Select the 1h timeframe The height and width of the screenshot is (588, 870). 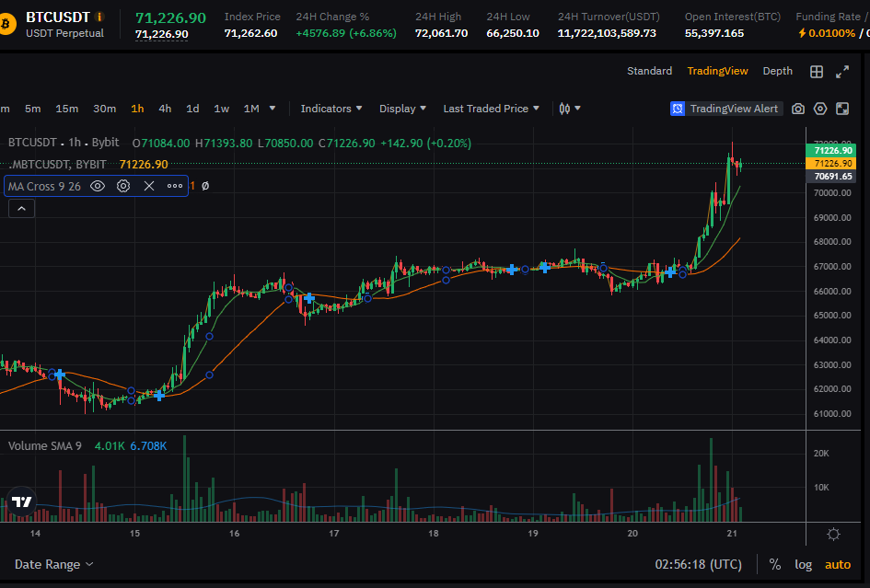coord(137,109)
